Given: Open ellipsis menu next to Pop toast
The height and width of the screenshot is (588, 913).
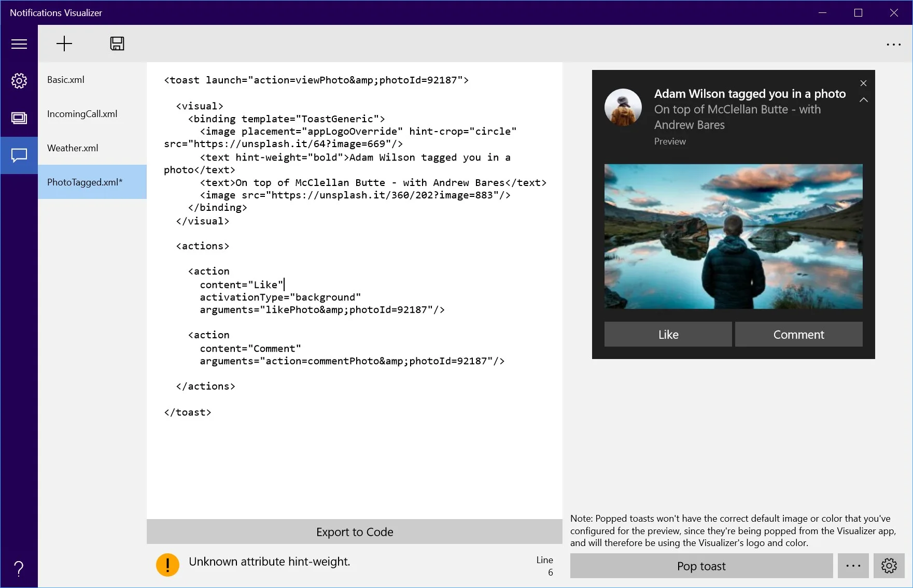Looking at the screenshot, I should tap(853, 566).
